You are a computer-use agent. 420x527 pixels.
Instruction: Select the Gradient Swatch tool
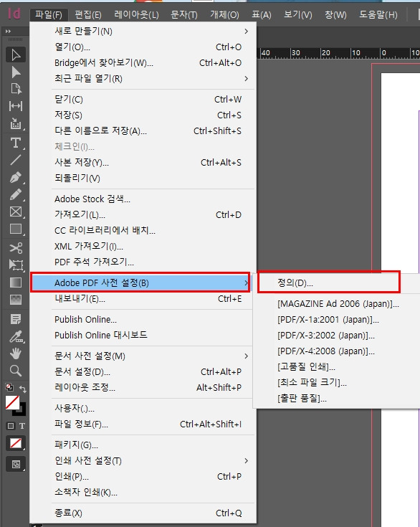point(16,283)
